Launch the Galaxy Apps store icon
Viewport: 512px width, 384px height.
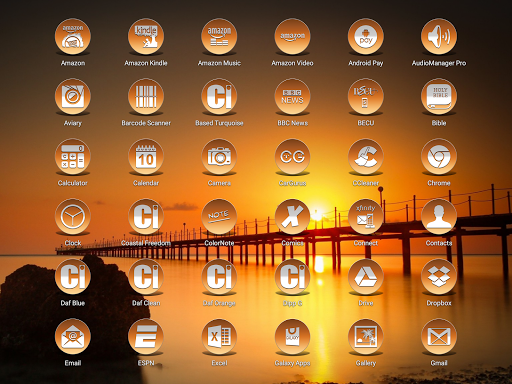(x=292, y=337)
